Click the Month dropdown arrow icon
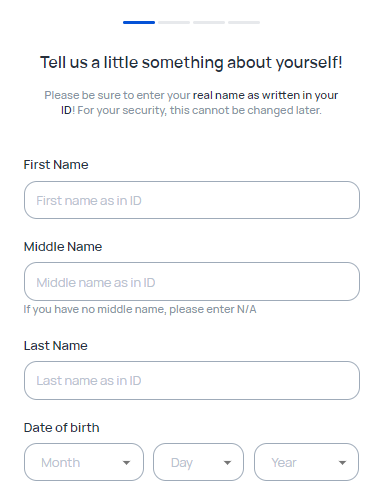The image size is (385, 494). pos(126,463)
